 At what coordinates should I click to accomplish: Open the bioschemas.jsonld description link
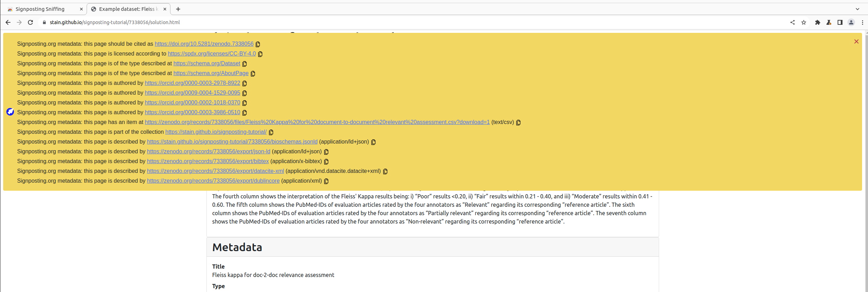point(232,142)
